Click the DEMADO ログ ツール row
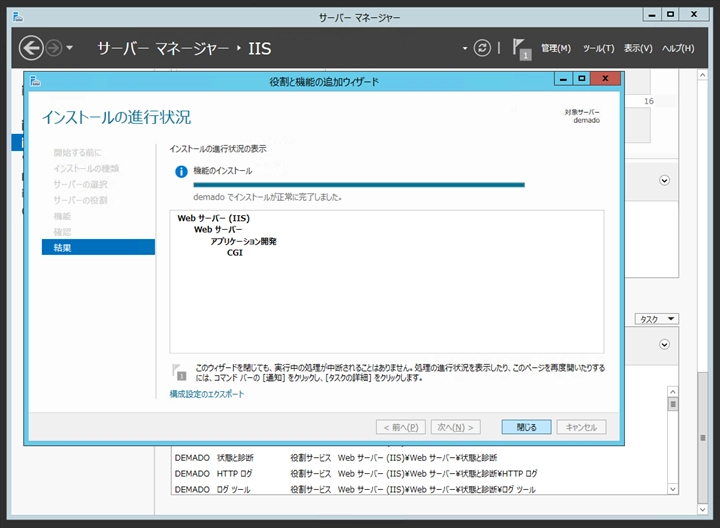Image resolution: width=720 pixels, height=528 pixels. coord(419,489)
